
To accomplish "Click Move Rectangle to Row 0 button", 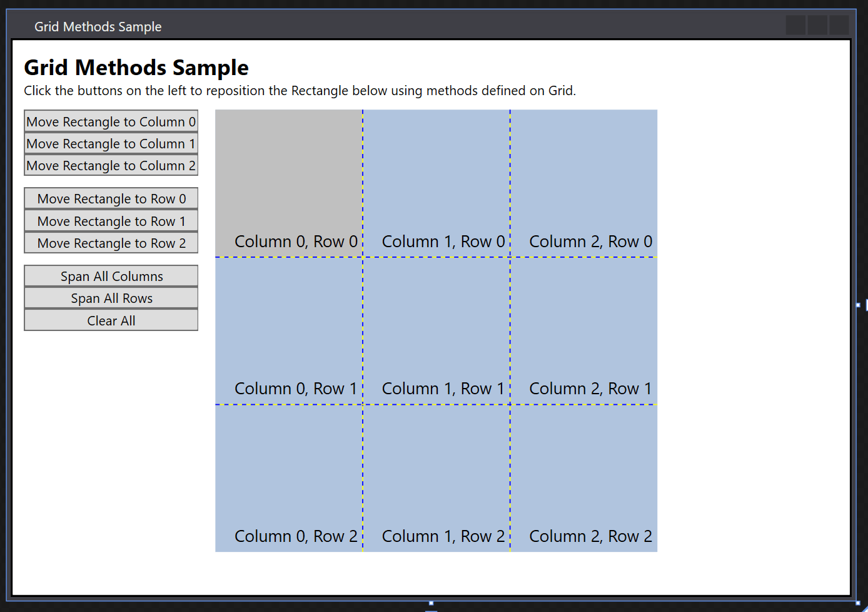I will coord(111,198).
